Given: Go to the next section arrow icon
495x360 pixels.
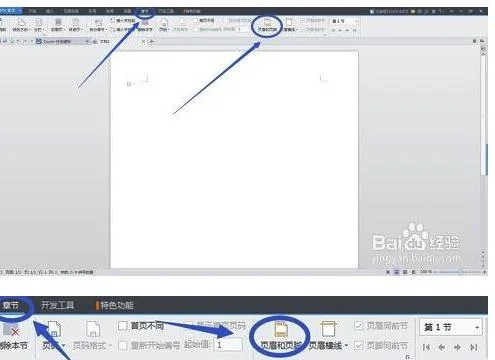Looking at the screenshot, I should (457, 347).
